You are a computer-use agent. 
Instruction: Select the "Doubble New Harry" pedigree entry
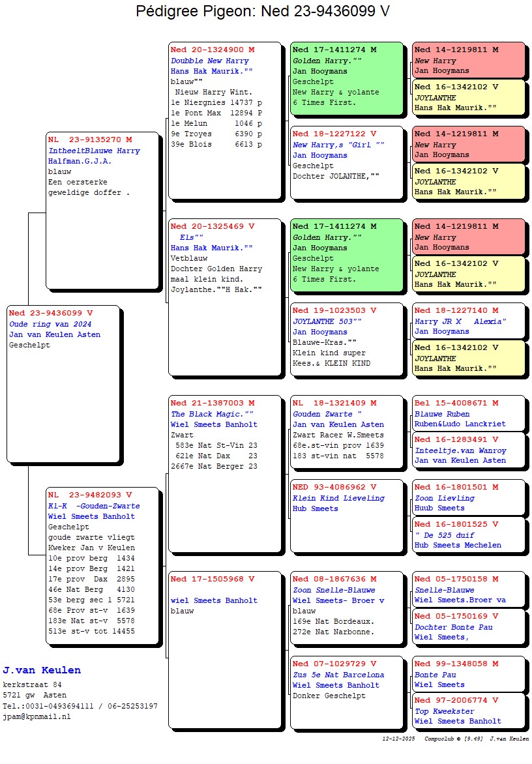tap(225, 119)
